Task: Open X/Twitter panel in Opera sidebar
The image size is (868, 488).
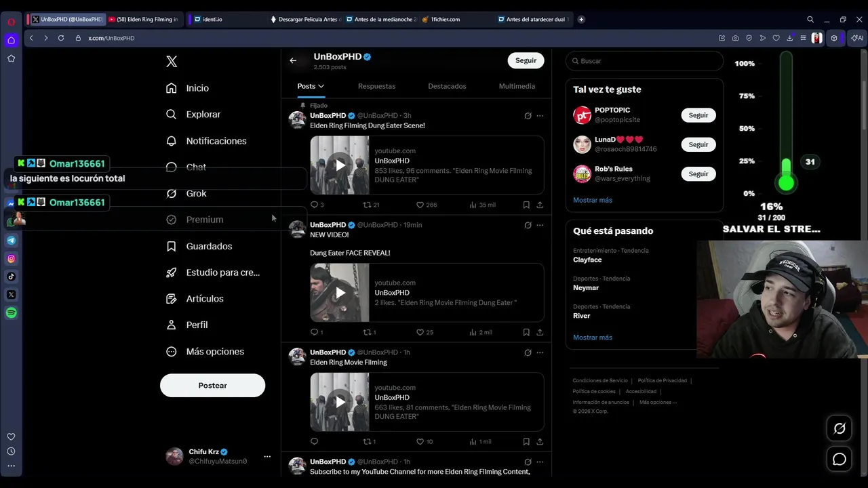Action: click(12, 295)
